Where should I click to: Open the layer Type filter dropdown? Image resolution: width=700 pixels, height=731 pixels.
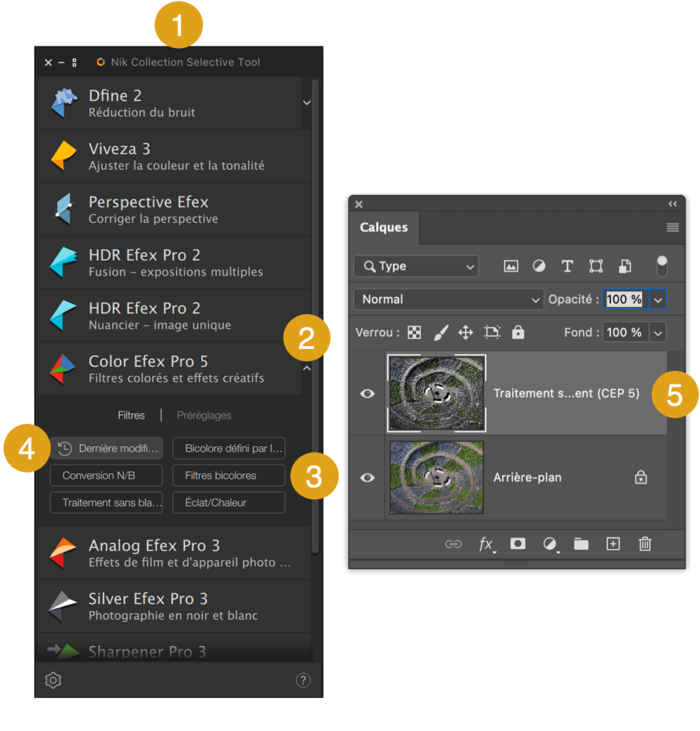(x=416, y=266)
